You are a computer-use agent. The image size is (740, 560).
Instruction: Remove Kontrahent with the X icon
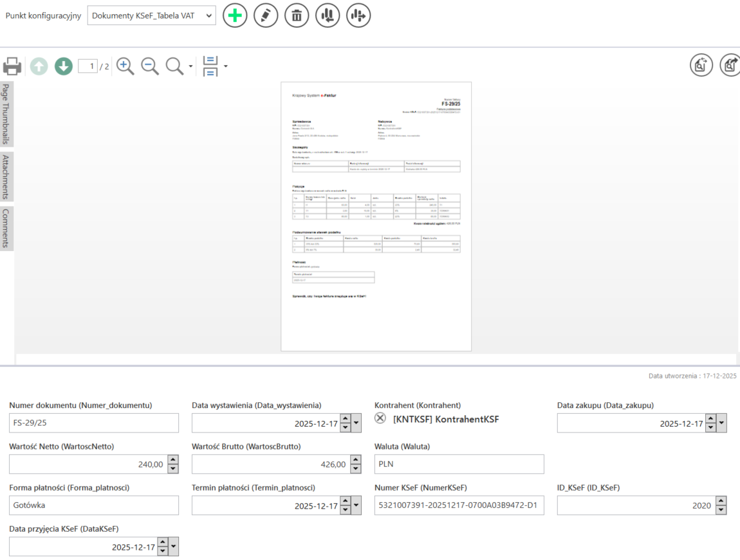(x=380, y=419)
